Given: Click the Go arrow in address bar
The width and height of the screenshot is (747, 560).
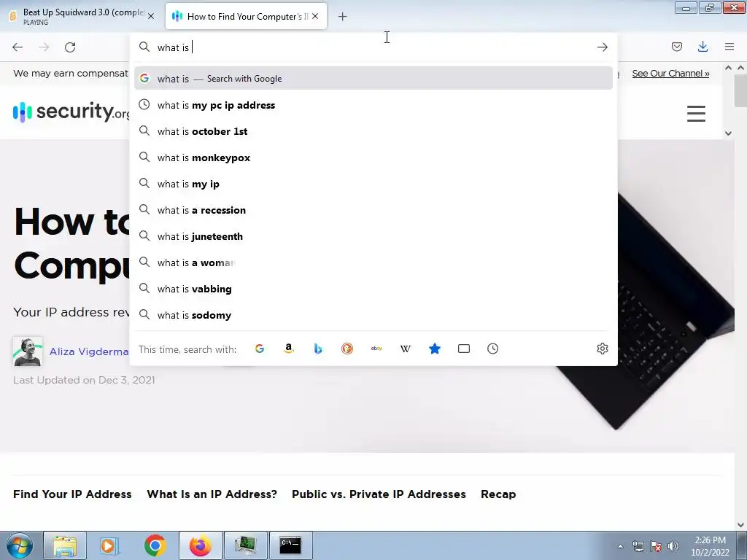Looking at the screenshot, I should click(602, 47).
